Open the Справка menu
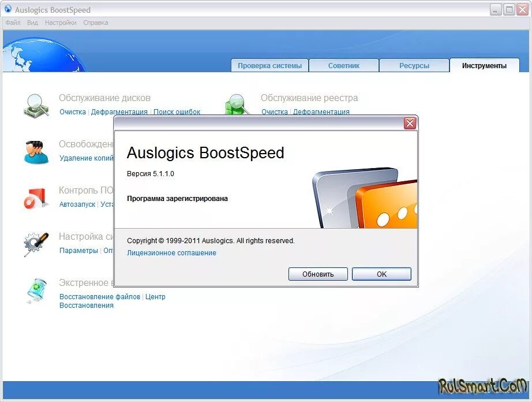Screen dimensions: 532x402 pos(95,22)
